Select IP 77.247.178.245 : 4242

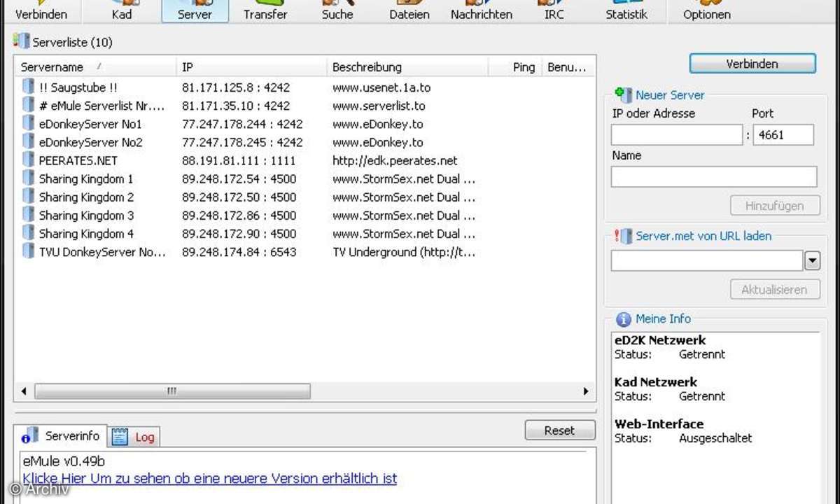242,142
